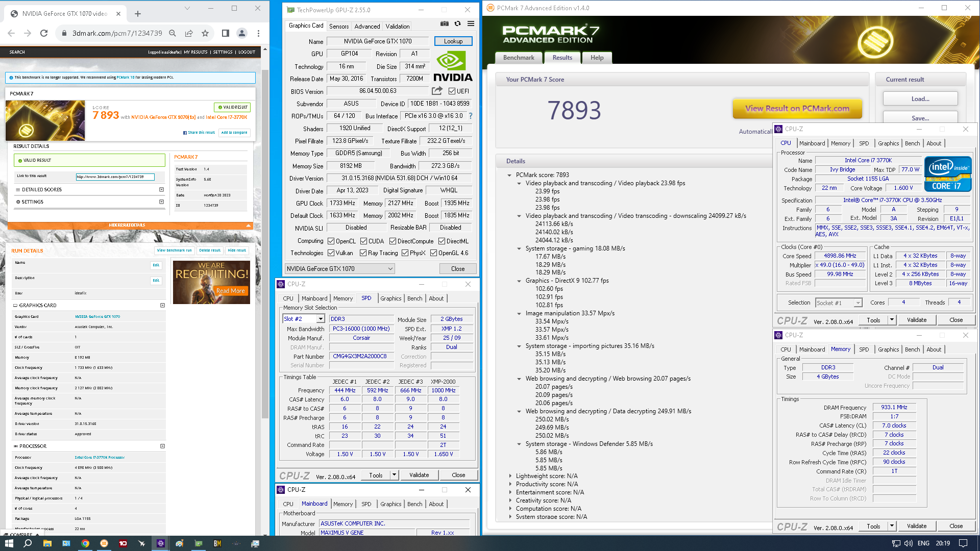Click the Bus Interface question mark icon
The height and width of the screenshot is (551, 980).
471,116
